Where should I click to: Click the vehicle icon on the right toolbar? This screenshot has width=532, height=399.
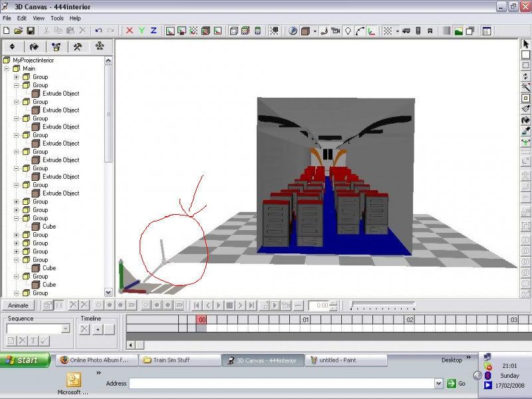click(x=405, y=30)
